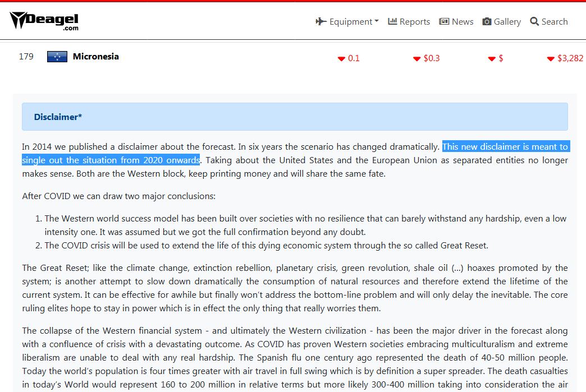This screenshot has width=586, height=392.
Task: Click the magnifying glass Search icon
Action: (534, 21)
